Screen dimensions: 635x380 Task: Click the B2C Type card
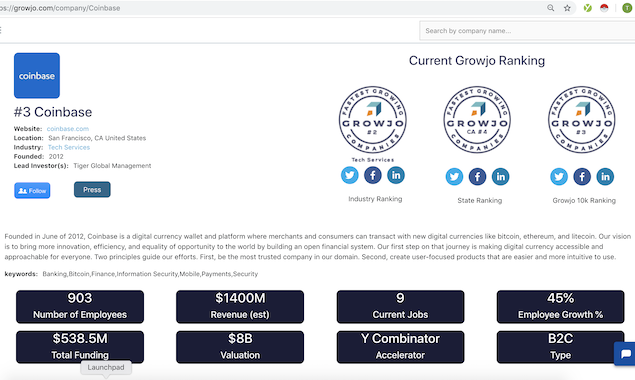(x=560, y=347)
